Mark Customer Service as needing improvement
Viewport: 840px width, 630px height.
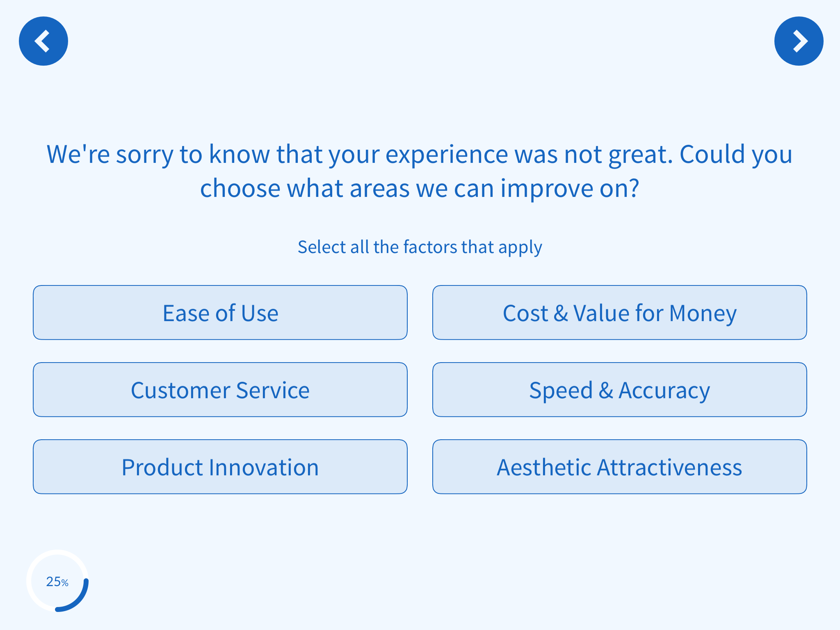point(220,390)
